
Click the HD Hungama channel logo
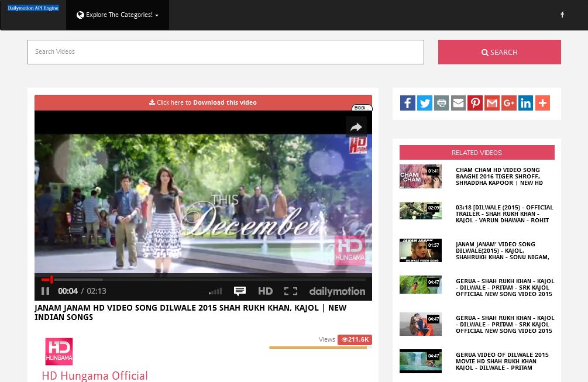point(59,352)
